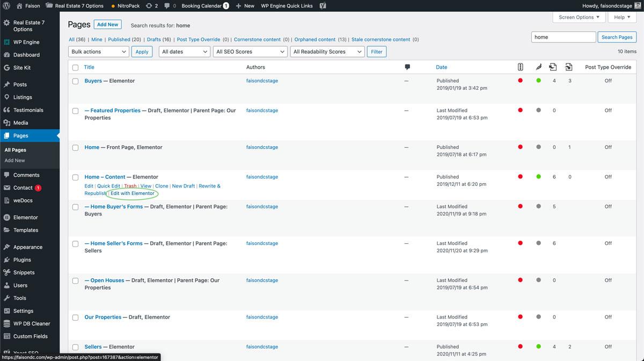Click Quick Edit under Home – Content
Viewport: 644px width, 361px height.
click(x=108, y=186)
